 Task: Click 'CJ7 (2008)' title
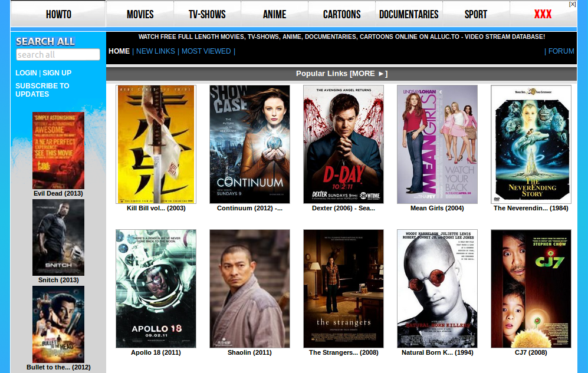coord(531,353)
